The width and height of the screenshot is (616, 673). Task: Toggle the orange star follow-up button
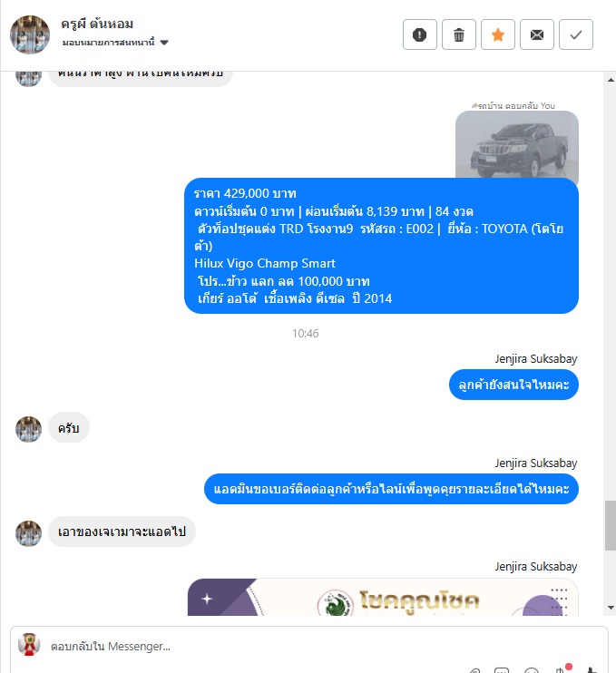tap(497, 34)
